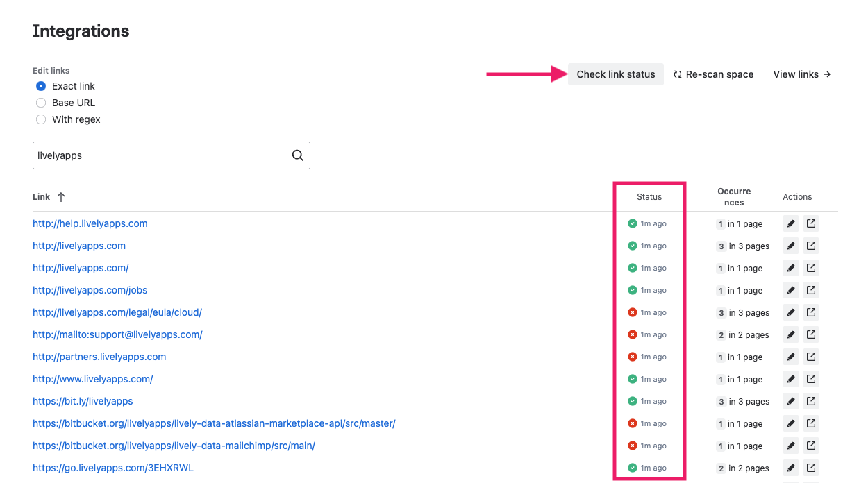Click edit pencil icon for http://help.livelyapps.com

pos(791,223)
